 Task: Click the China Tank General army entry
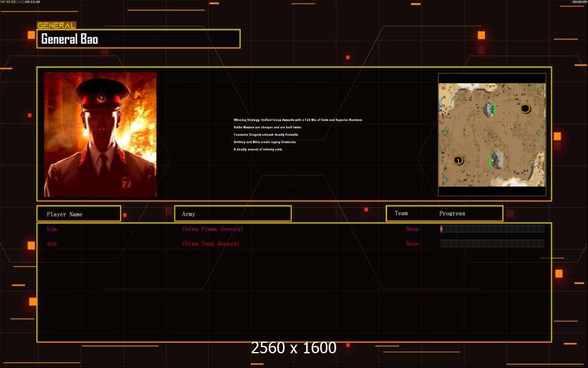[211, 243]
